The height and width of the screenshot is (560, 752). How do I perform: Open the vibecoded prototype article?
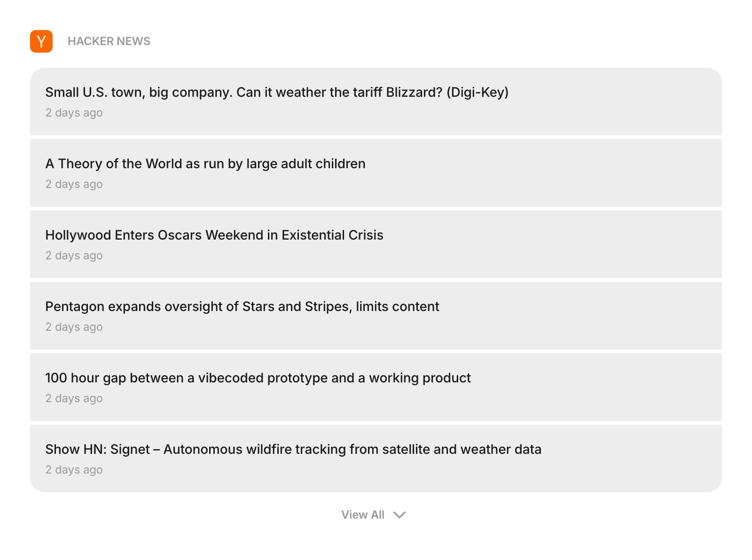click(258, 378)
